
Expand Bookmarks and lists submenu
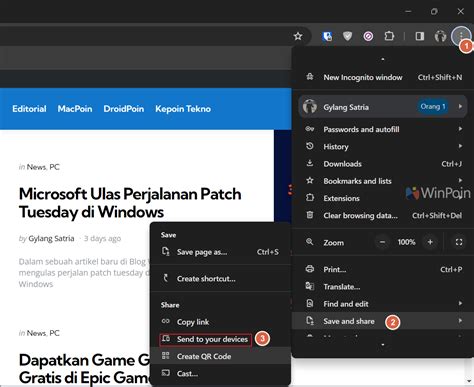point(383,181)
